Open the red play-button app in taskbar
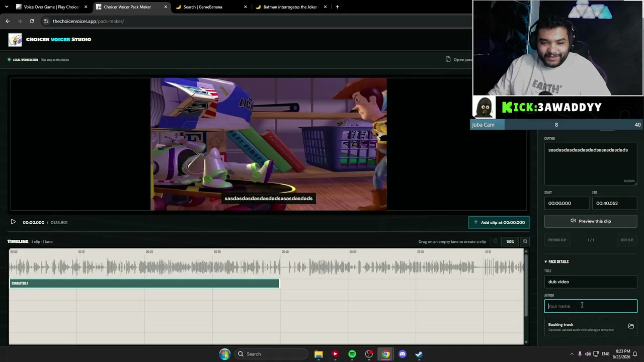644x362 pixels. 335,354
